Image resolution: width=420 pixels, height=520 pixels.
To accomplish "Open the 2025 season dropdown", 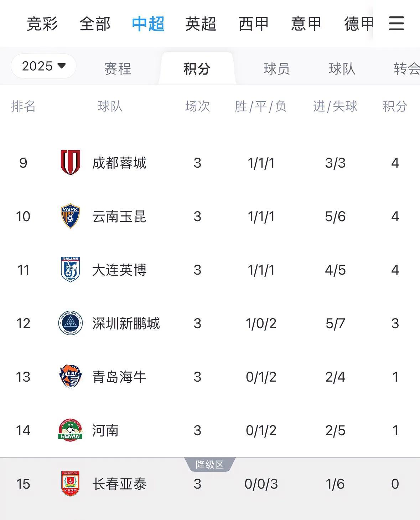I will (x=43, y=66).
